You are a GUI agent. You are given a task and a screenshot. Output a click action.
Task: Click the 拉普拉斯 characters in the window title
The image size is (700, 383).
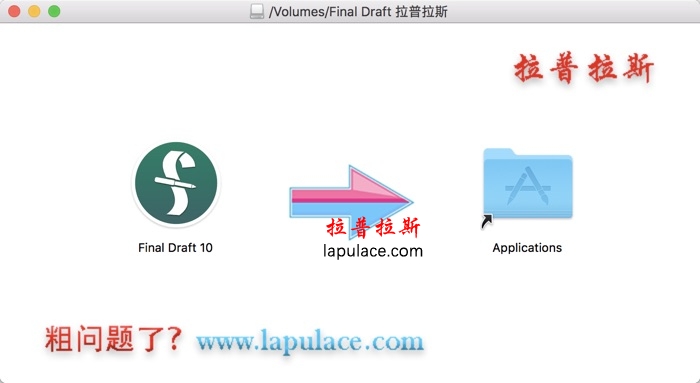[421, 12]
